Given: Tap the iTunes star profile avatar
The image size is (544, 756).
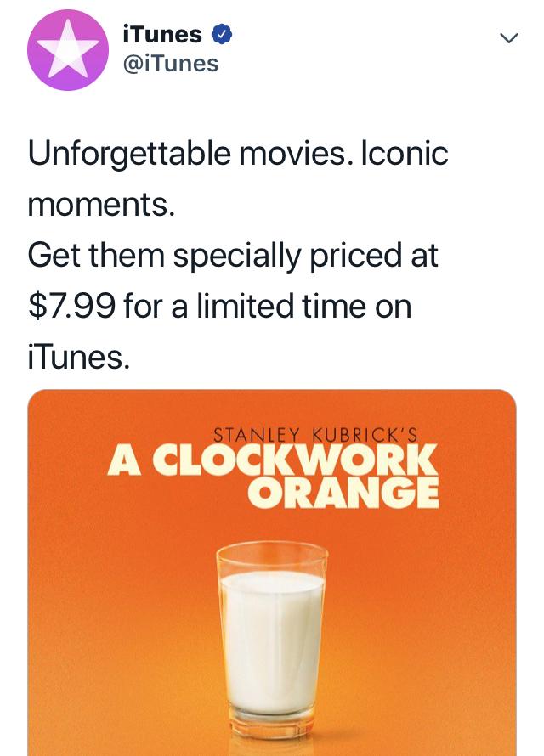Looking at the screenshot, I should coord(69,51).
